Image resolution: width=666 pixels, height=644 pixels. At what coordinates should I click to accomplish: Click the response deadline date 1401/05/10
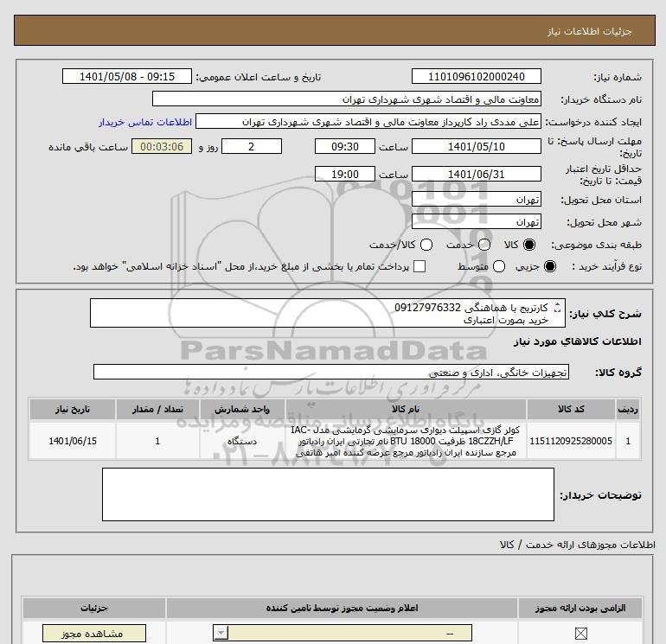tap(476, 146)
